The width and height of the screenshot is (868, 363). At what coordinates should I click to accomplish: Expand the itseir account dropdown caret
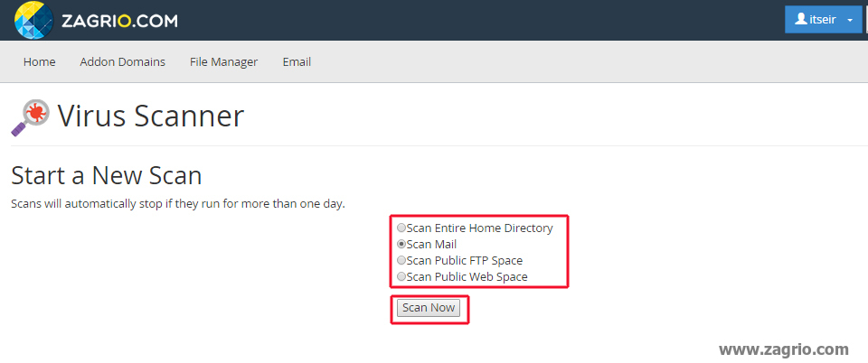coord(849,20)
